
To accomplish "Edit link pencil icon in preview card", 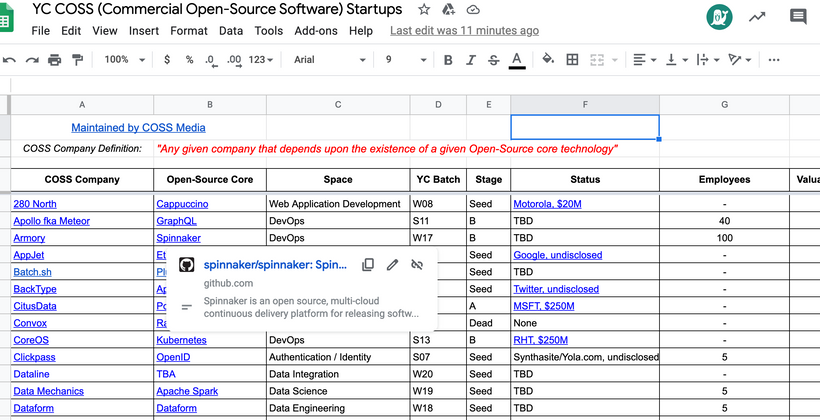I will [392, 265].
